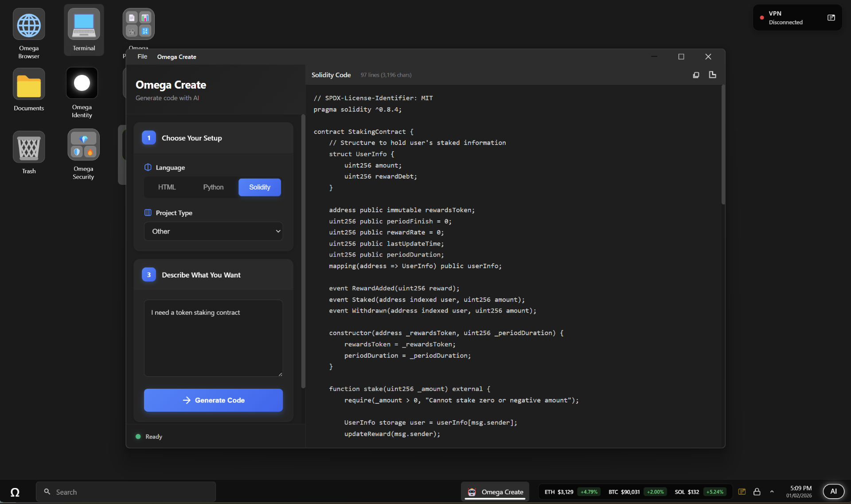Viewport: 851px width, 504px height.
Task: Open the Omega Browser
Action: tap(28, 25)
